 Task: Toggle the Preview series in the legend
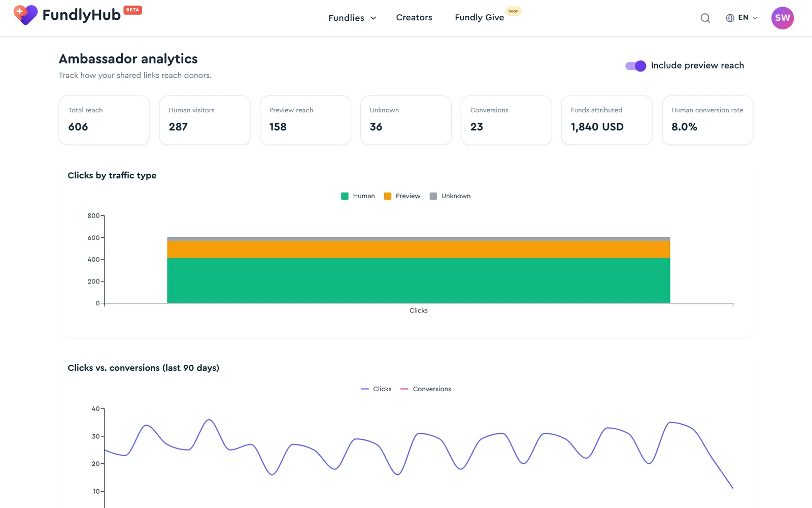(402, 196)
